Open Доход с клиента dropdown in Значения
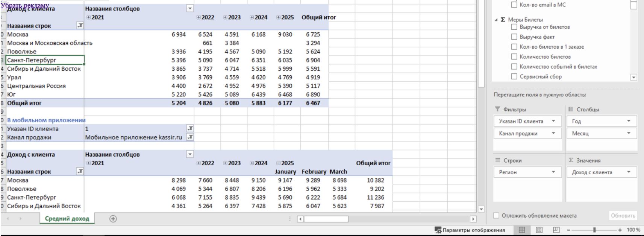 point(629,172)
